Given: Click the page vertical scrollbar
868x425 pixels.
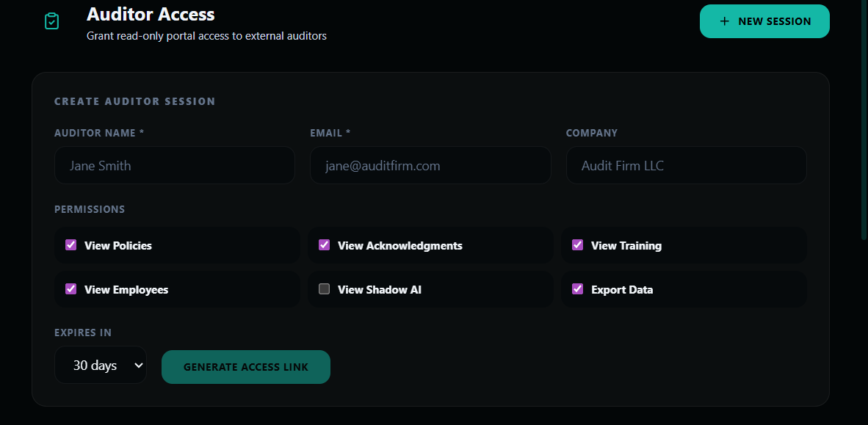Looking at the screenshot, I should click(864, 120).
